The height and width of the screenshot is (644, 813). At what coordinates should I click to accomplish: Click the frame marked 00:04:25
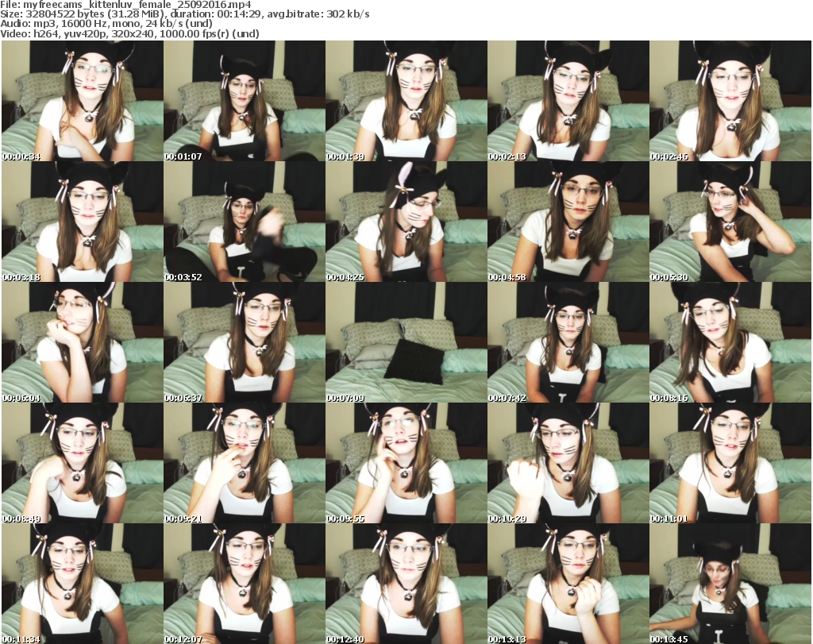pyautogui.click(x=406, y=222)
